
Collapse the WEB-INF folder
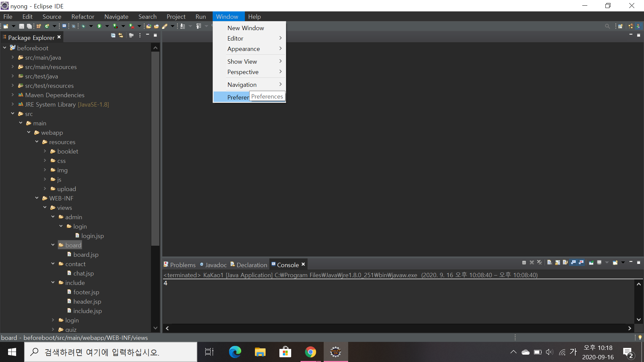[37, 198]
